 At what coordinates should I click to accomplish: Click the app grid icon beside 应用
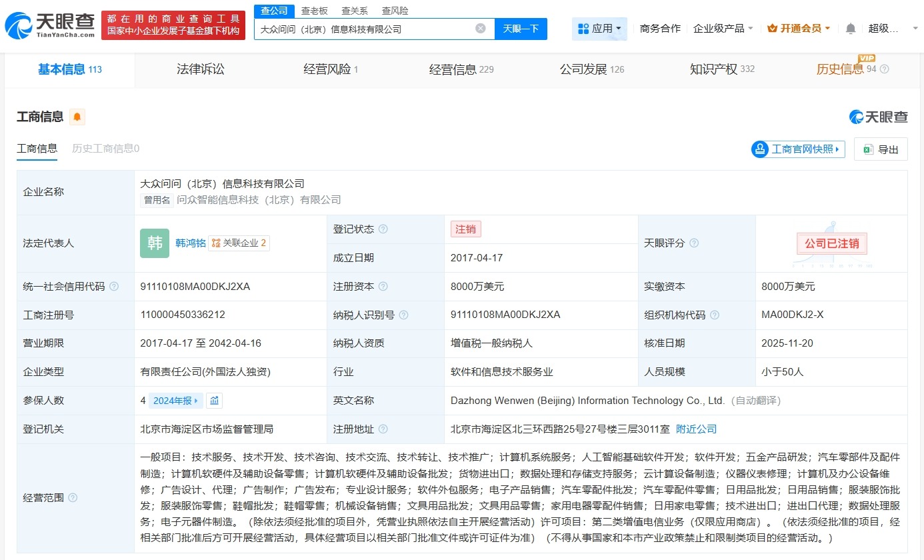(x=583, y=28)
